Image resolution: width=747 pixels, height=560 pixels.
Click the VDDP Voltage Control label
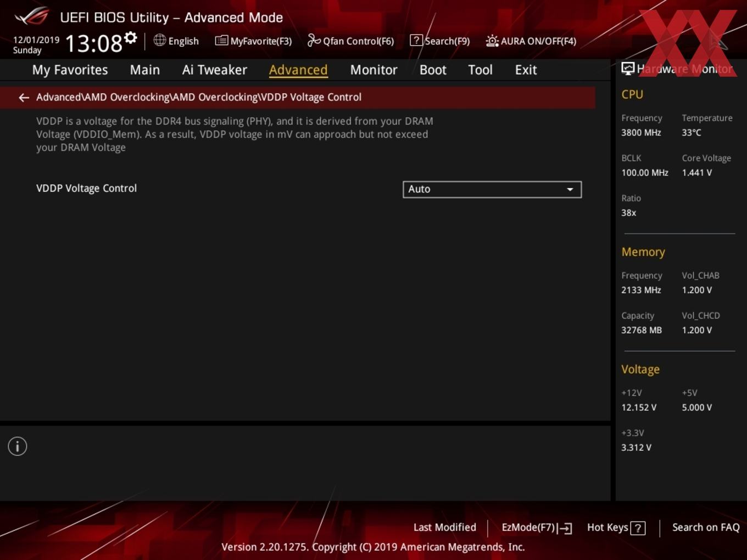coord(86,188)
